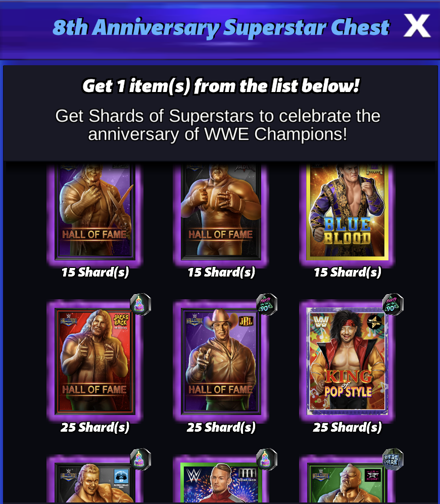Tap the anniversary cake badge on Jack's Back card

[x=140, y=304]
